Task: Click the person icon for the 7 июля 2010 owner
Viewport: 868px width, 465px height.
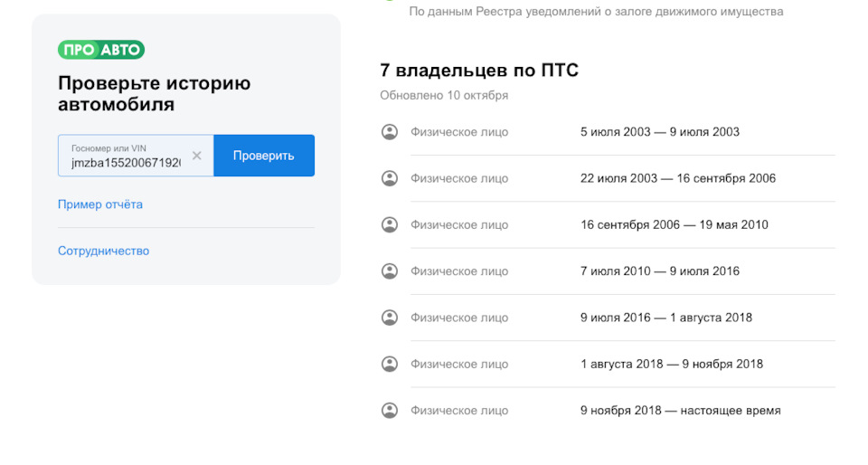Action: point(390,270)
